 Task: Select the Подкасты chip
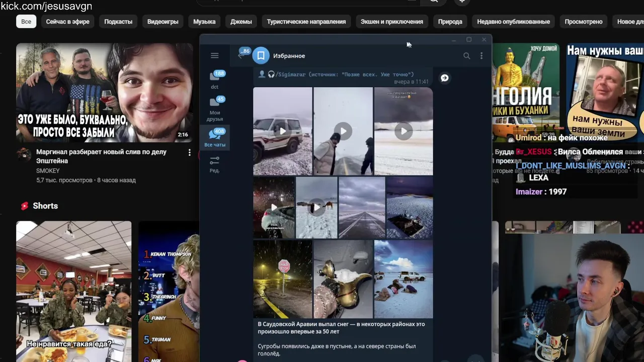[118, 22]
